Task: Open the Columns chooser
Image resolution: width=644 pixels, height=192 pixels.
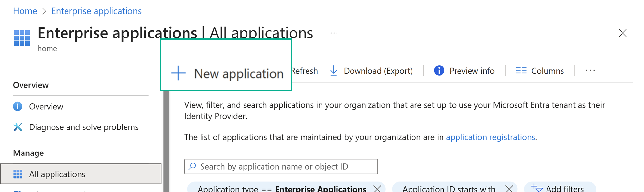Action: [x=540, y=71]
